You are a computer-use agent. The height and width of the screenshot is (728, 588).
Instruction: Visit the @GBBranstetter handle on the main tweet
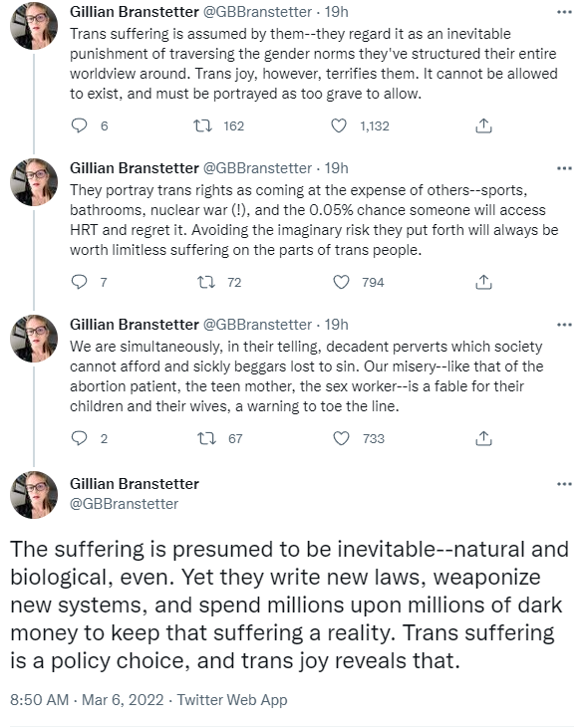[124, 504]
